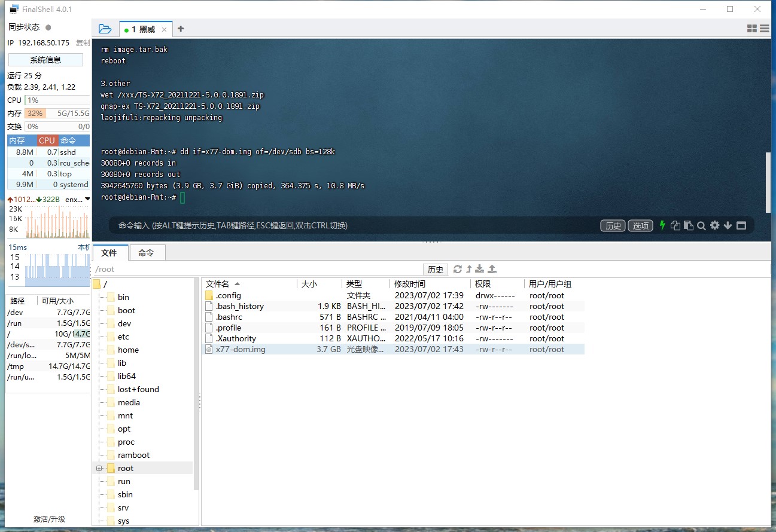This screenshot has width=776, height=532.
Task: Open terminal search magnifier icon
Action: [701, 225]
